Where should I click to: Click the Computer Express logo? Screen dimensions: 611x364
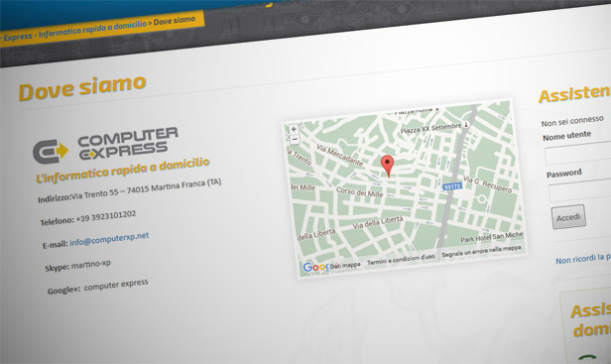coord(105,145)
